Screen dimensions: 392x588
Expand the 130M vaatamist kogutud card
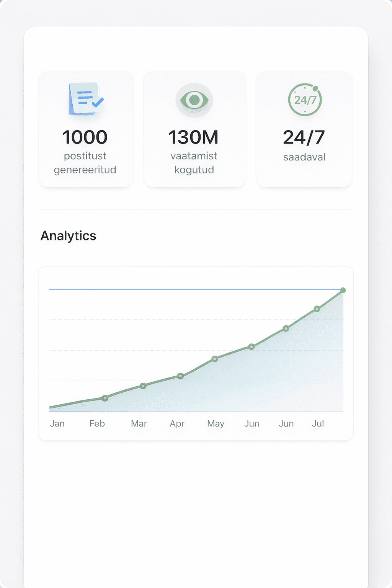tap(194, 128)
